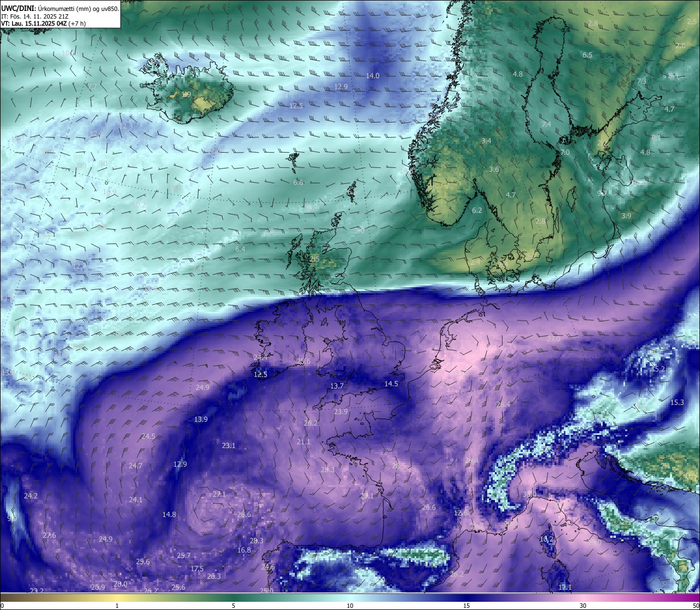Select the 28.6 value label

point(244,515)
